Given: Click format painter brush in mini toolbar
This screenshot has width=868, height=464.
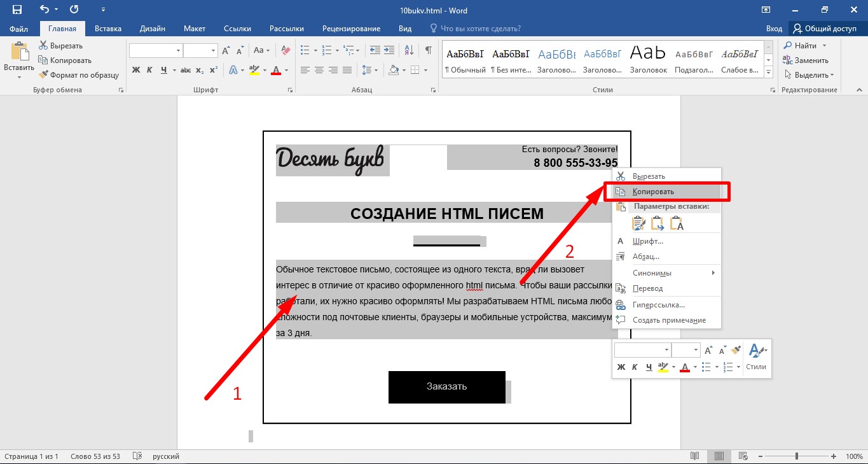Looking at the screenshot, I should point(736,350).
